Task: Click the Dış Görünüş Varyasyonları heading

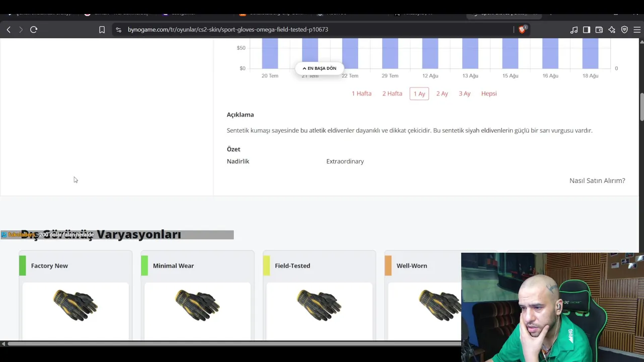Action: pyautogui.click(x=101, y=234)
